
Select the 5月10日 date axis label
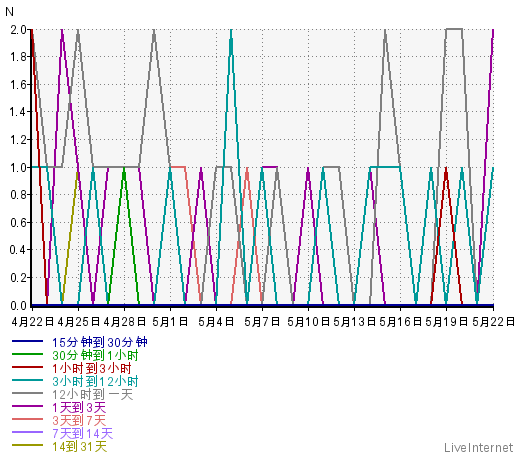[308, 322]
